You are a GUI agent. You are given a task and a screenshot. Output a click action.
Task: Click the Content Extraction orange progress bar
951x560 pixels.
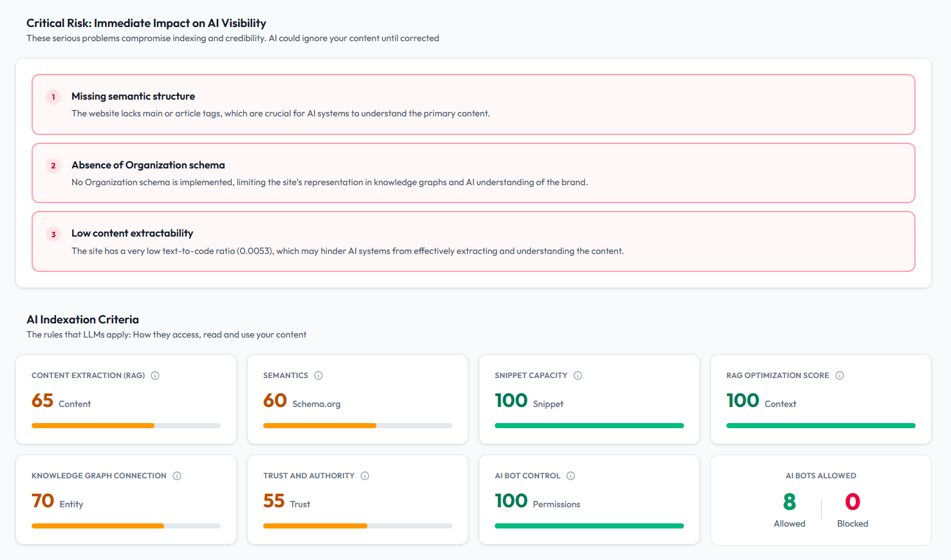pyautogui.click(x=126, y=426)
